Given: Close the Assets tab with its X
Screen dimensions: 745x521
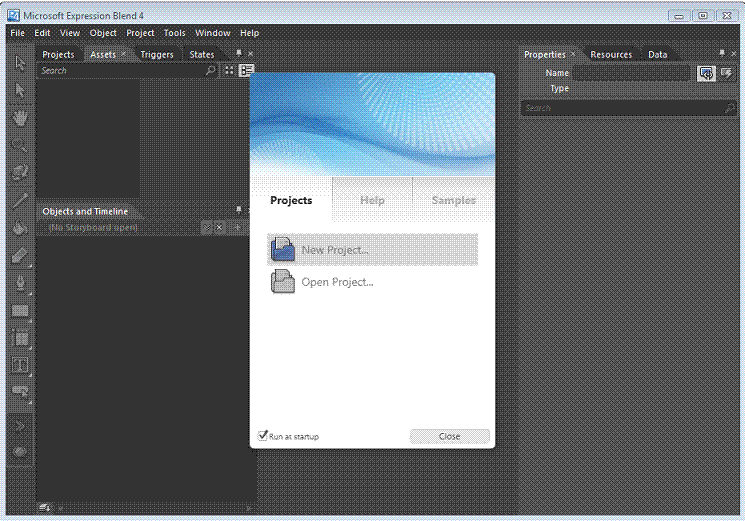Looking at the screenshot, I should (x=124, y=54).
